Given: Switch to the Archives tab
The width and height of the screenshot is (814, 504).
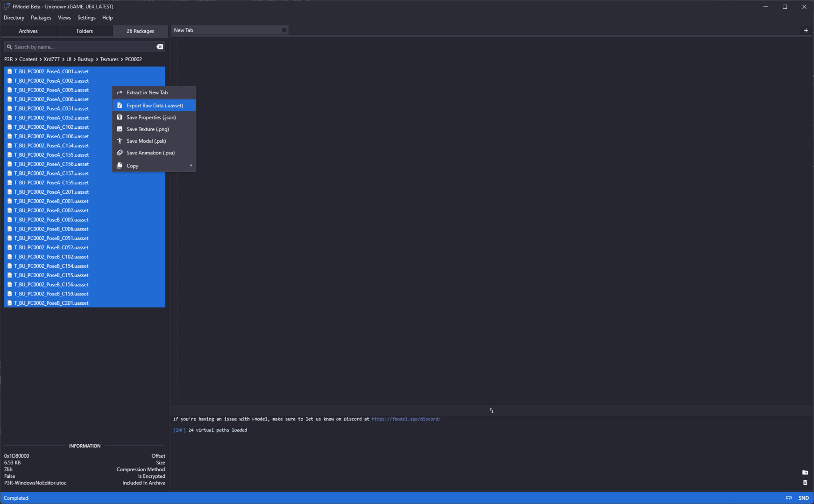Looking at the screenshot, I should click(x=28, y=31).
